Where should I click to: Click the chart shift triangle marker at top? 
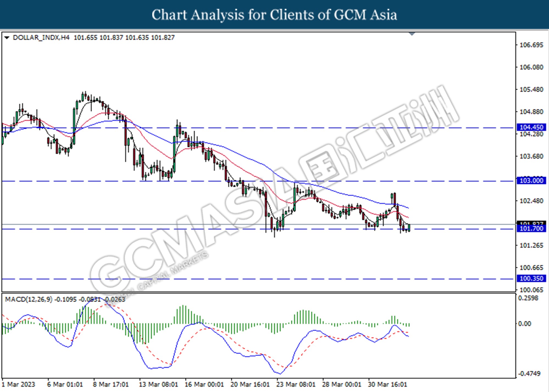point(412,34)
